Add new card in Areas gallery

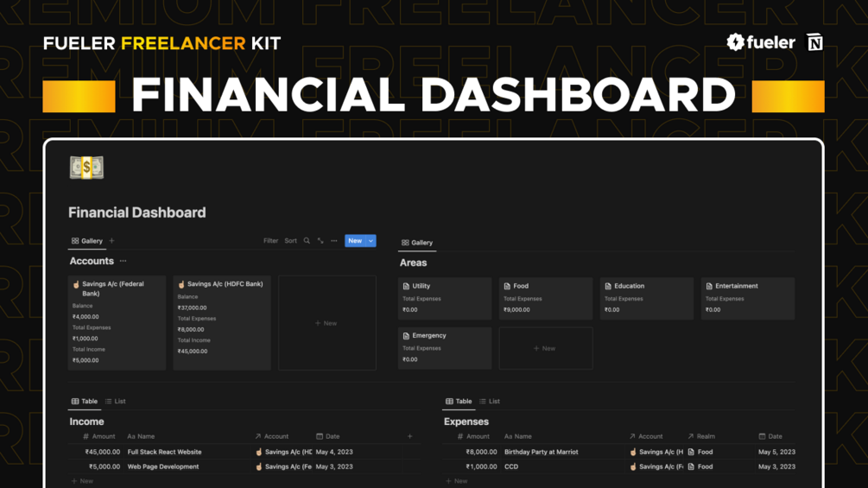click(x=546, y=348)
